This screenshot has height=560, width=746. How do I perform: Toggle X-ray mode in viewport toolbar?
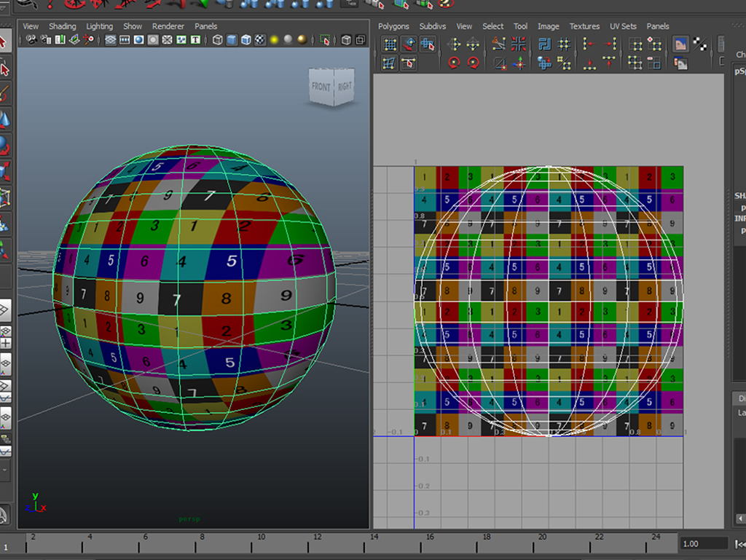click(346, 40)
